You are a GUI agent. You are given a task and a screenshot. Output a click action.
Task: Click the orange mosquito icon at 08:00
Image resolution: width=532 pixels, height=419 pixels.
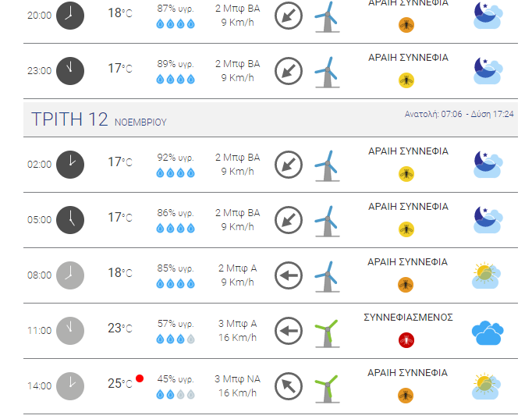click(x=406, y=285)
